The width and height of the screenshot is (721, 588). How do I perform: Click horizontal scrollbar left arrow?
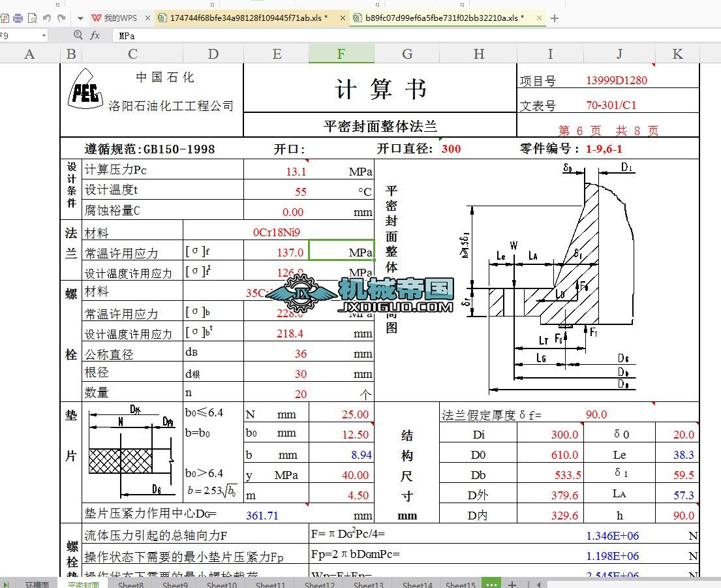[x=539, y=585]
